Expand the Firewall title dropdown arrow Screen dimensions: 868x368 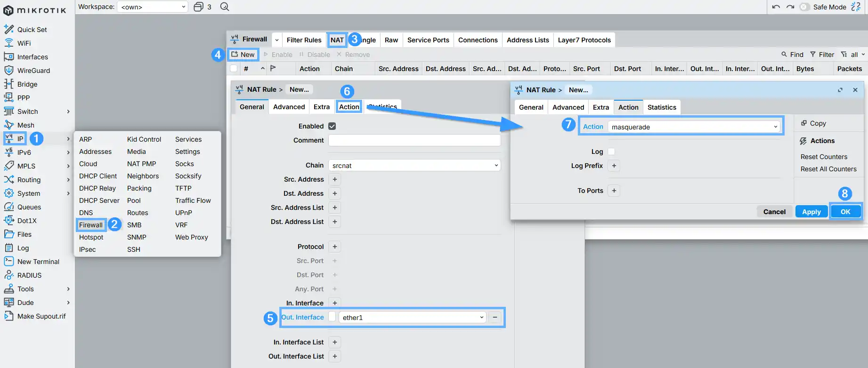pyautogui.click(x=277, y=40)
